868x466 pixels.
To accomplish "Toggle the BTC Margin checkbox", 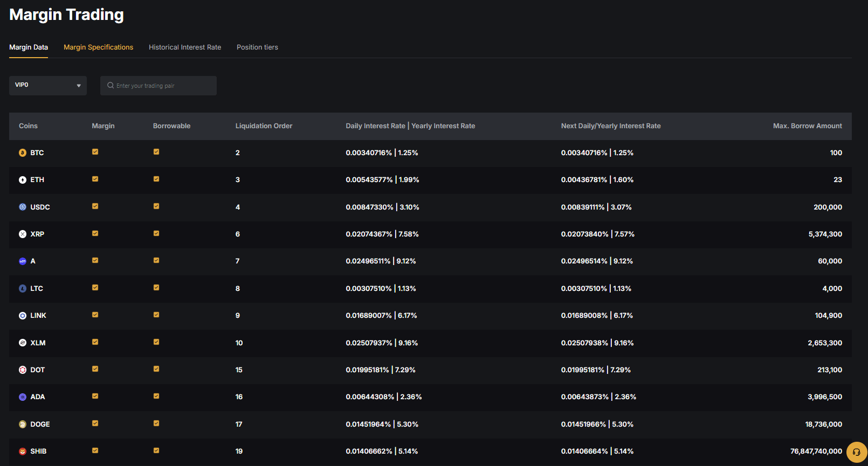I will pos(95,152).
